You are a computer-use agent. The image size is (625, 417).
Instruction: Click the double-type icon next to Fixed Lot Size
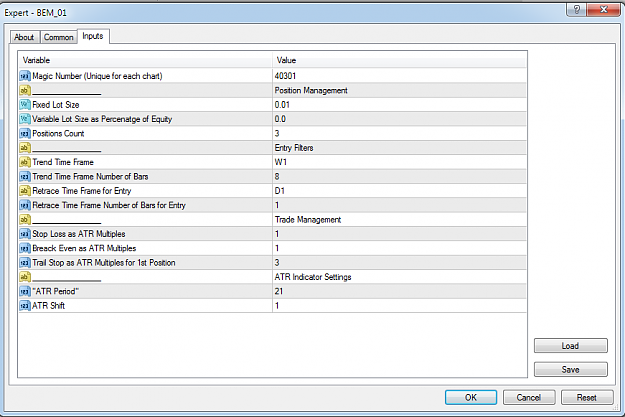tap(25, 105)
